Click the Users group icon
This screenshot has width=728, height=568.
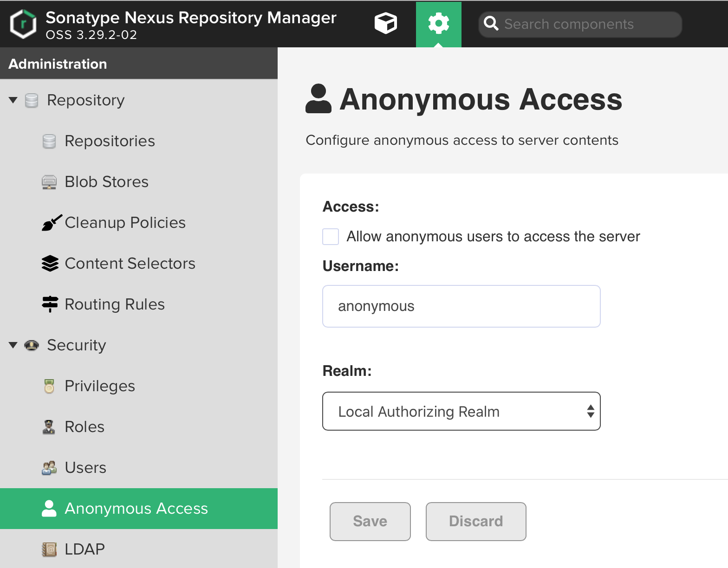49,468
